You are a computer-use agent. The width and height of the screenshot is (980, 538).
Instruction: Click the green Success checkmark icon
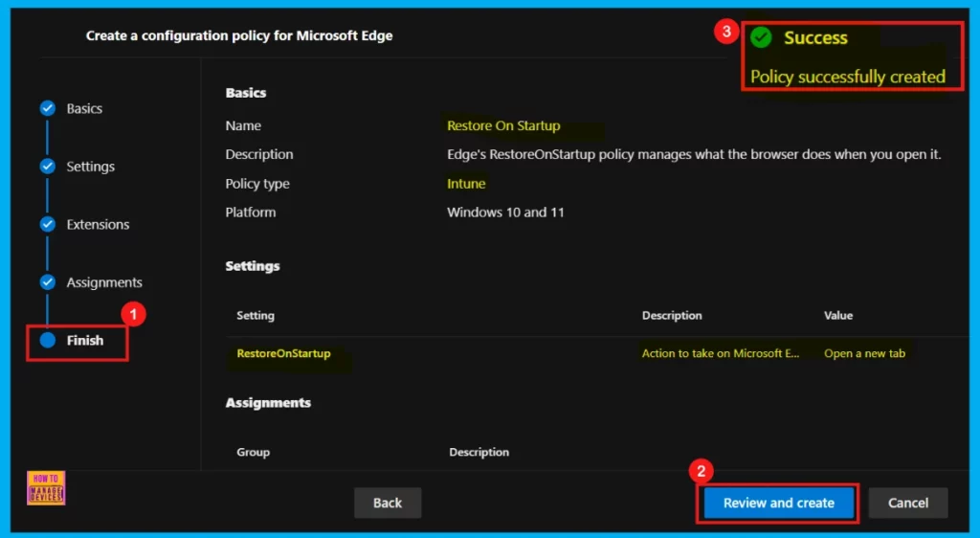click(x=761, y=37)
